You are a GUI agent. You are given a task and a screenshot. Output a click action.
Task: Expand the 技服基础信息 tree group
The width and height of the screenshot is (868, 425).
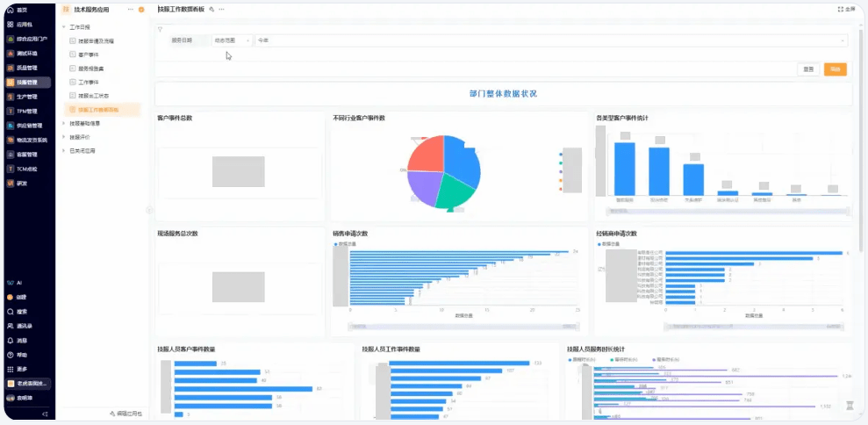[x=63, y=124]
